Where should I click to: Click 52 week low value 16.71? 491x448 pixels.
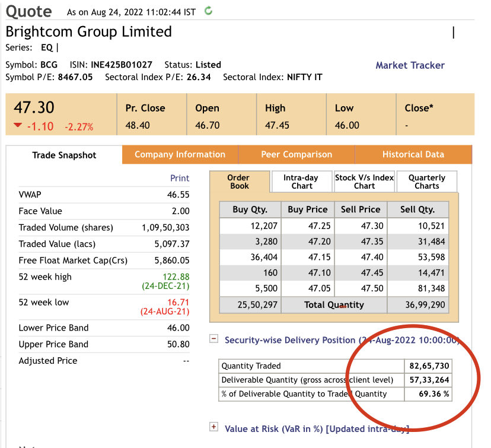[x=178, y=302]
